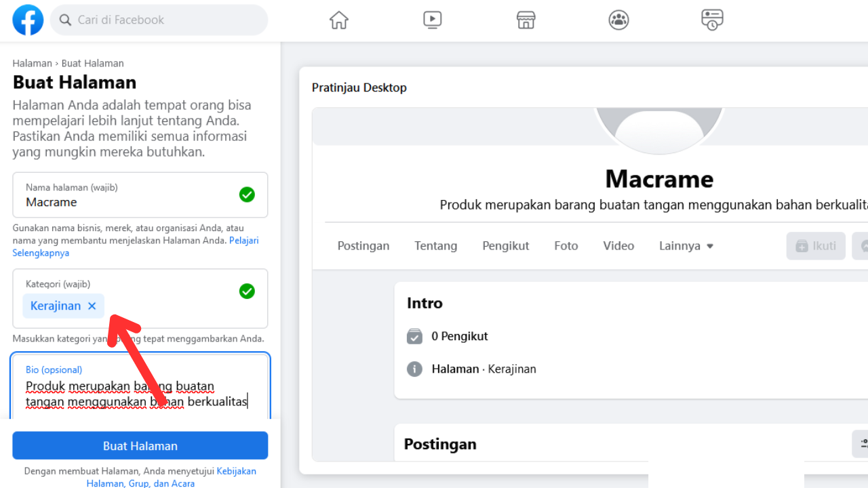Image resolution: width=868 pixels, height=488 pixels.
Task: Switch to the Postingan tab
Action: tap(363, 246)
